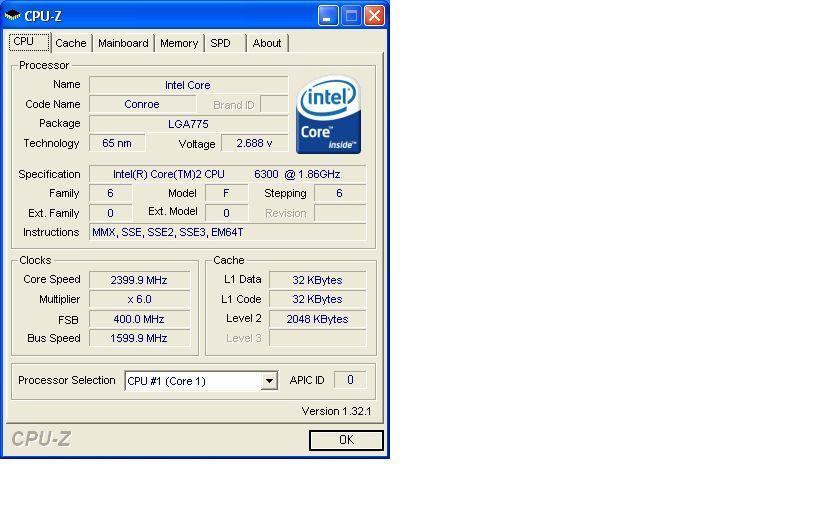Open the Mainboard tab

point(123,43)
